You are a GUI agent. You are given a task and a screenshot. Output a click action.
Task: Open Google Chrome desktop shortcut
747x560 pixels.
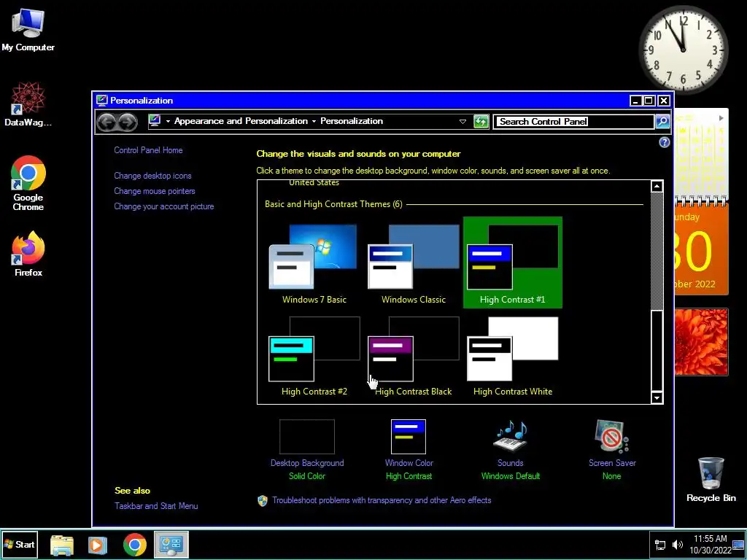(x=28, y=183)
